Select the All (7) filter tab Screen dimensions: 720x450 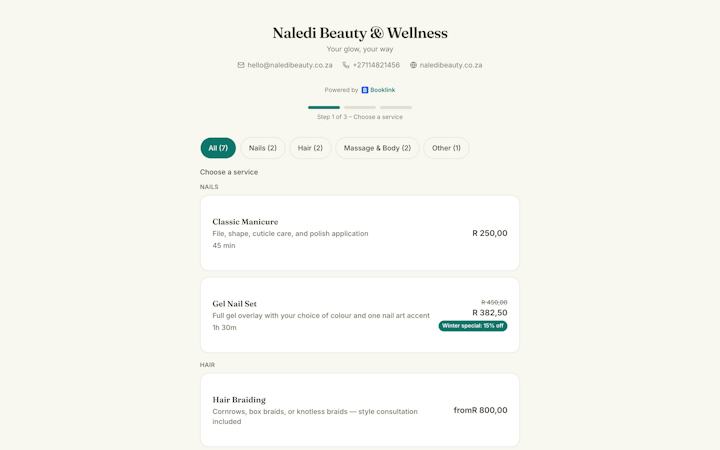(x=218, y=148)
